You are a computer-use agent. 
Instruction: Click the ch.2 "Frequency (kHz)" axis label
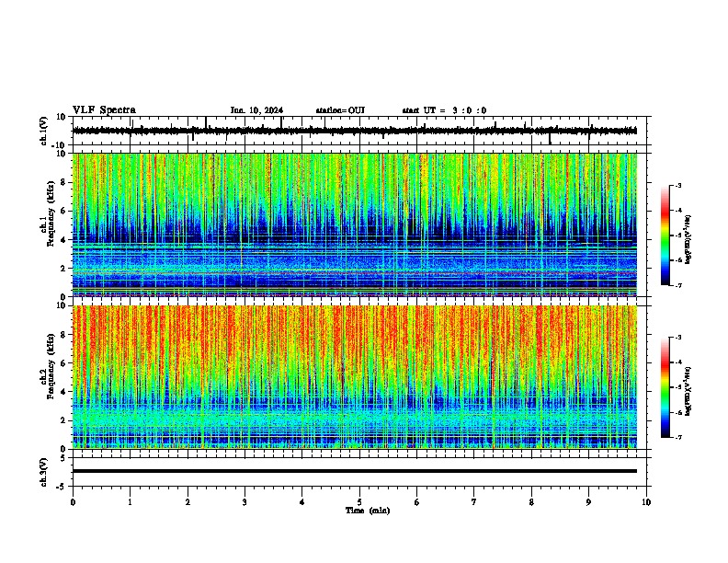(51, 366)
